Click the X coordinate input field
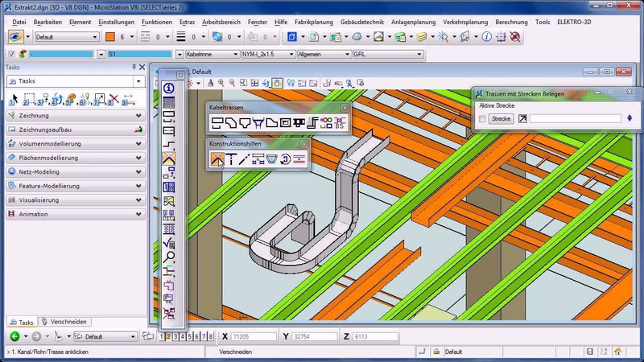 254,336
